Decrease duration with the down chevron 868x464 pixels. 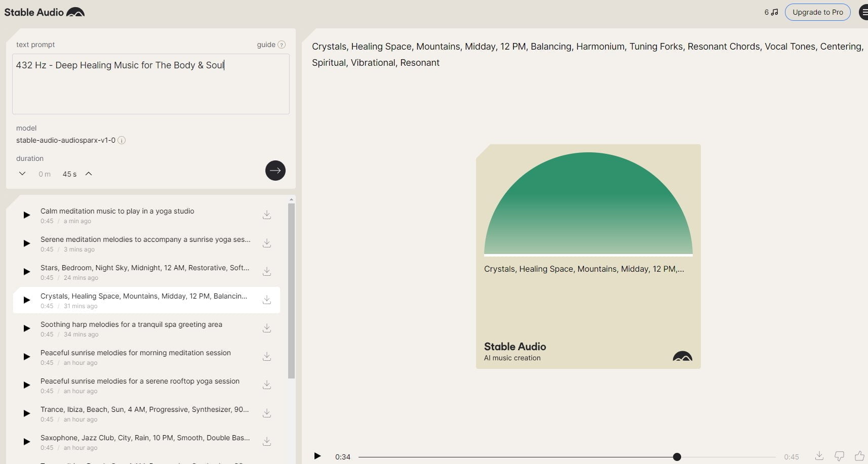pyautogui.click(x=22, y=174)
